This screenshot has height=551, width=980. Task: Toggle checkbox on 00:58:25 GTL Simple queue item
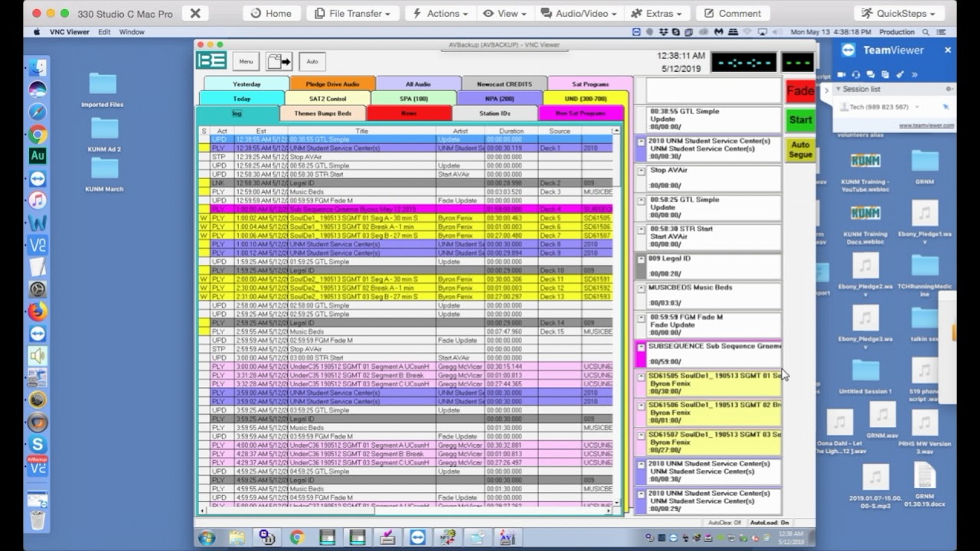(x=642, y=201)
